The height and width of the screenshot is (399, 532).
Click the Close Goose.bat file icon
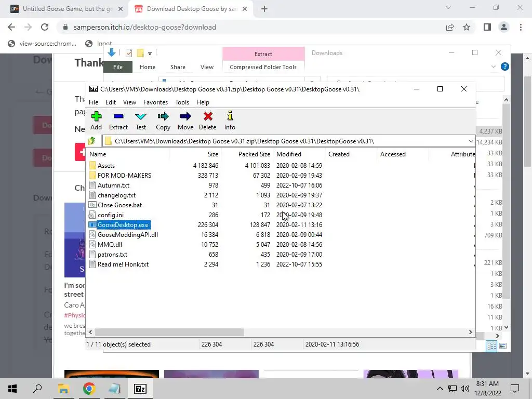92,205
